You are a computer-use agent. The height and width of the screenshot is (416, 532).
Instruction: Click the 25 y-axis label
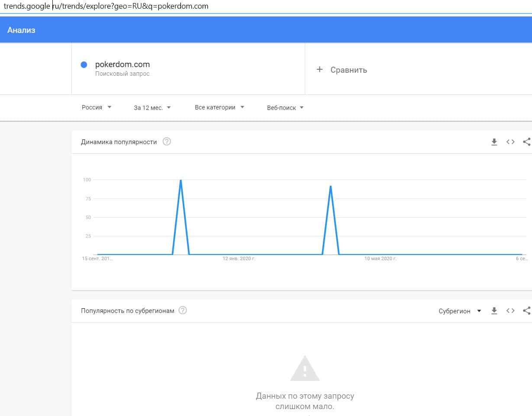88,236
